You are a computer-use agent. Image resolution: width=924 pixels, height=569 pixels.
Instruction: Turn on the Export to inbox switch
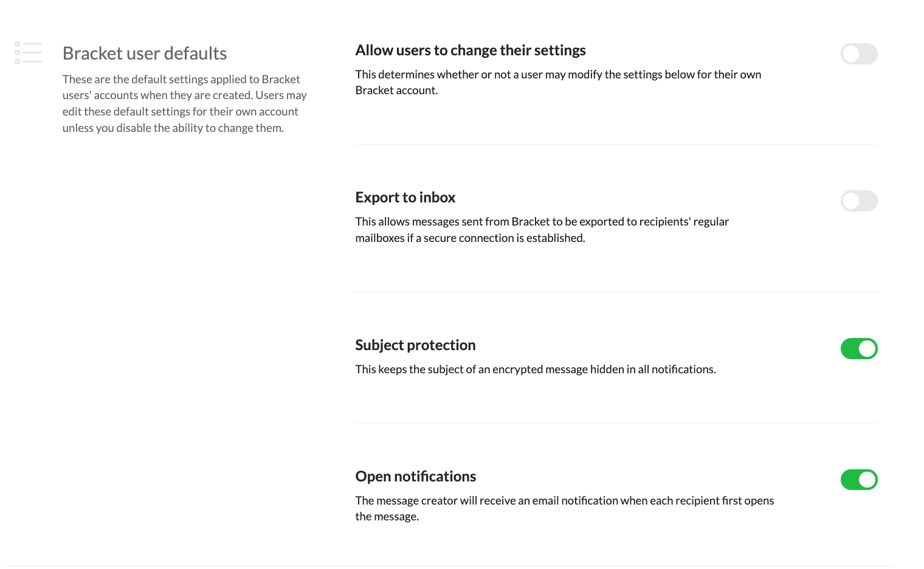858,201
